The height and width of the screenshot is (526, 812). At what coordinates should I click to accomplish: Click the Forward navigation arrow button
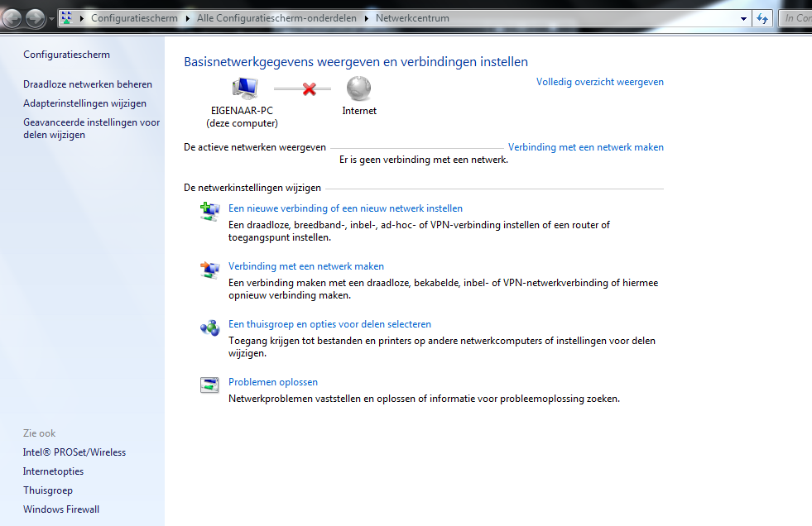pyautogui.click(x=36, y=19)
